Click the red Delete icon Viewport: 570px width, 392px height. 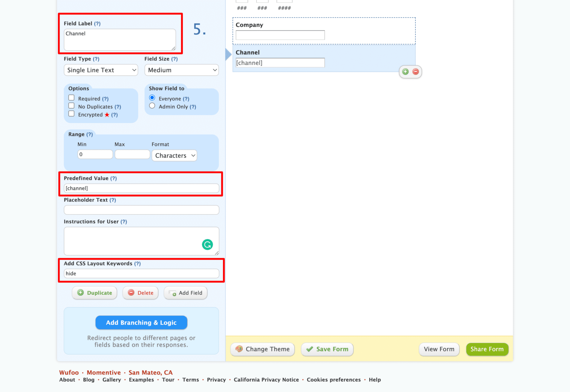(131, 293)
